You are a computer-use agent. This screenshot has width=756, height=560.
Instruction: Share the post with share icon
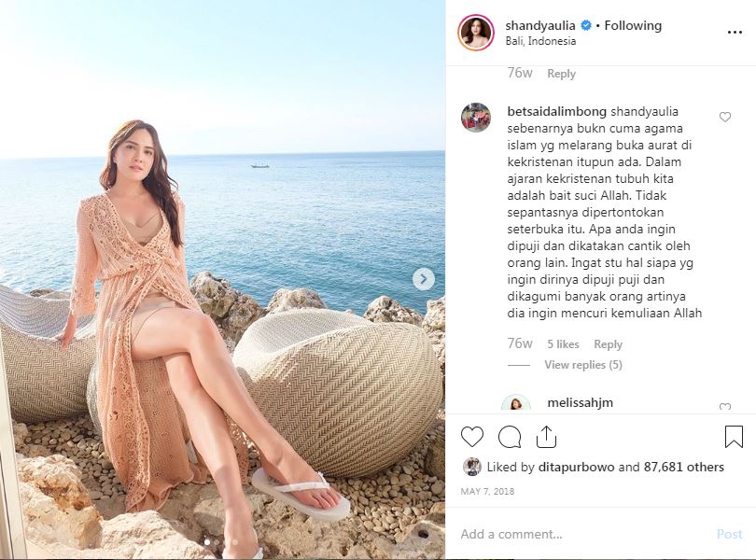point(546,437)
